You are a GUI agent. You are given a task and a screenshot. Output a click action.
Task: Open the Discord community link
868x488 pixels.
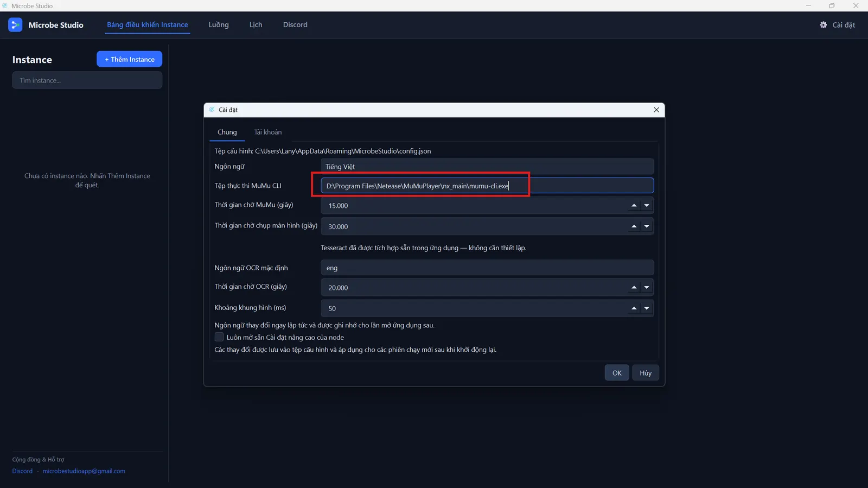[22, 471]
